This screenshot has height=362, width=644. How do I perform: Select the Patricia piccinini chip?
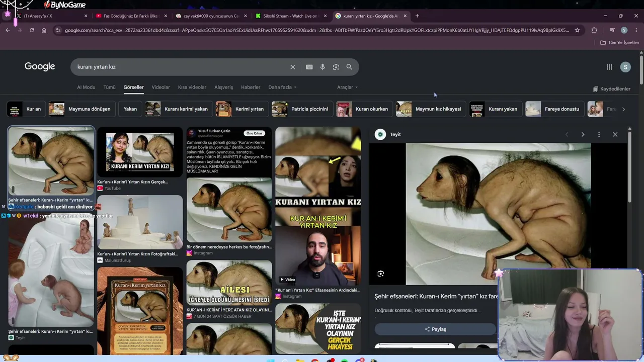pos(302,109)
